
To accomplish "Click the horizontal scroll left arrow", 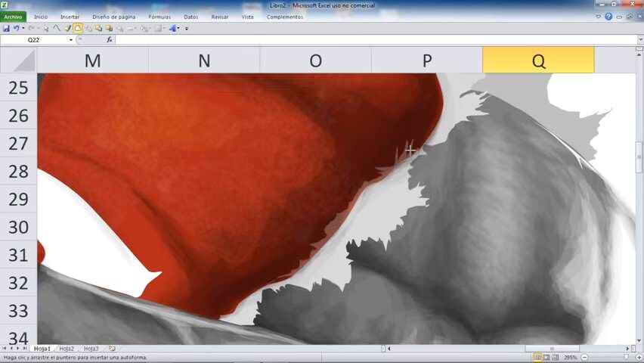I will click(x=389, y=348).
